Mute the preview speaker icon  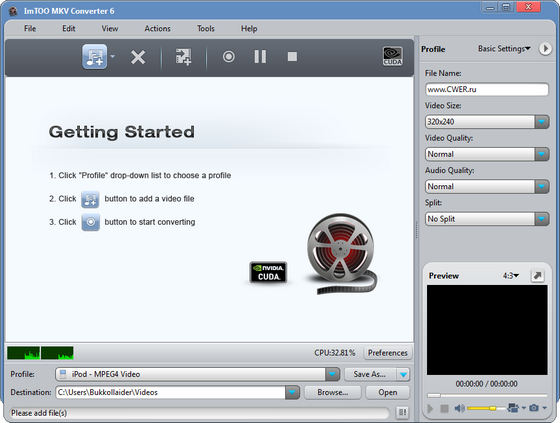click(x=459, y=408)
